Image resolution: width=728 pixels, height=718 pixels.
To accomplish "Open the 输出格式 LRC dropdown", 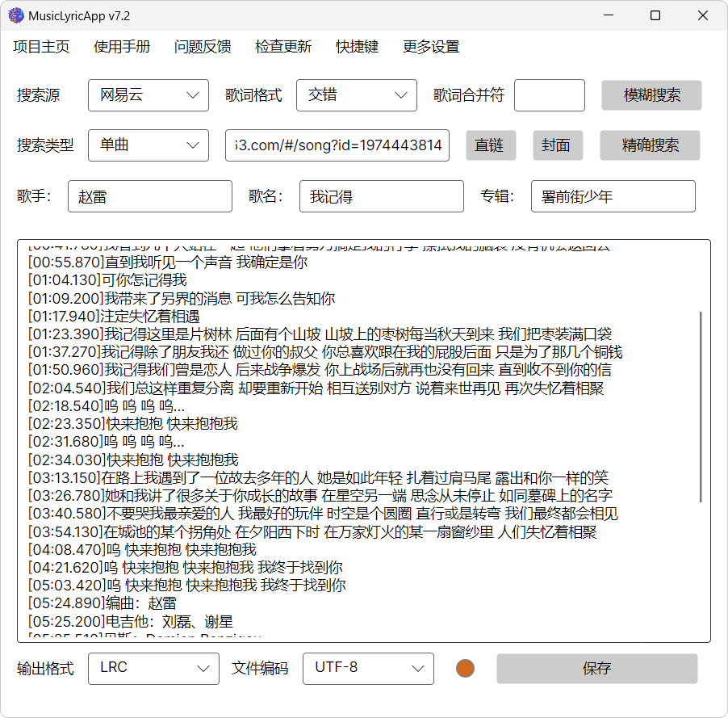I will (x=153, y=669).
